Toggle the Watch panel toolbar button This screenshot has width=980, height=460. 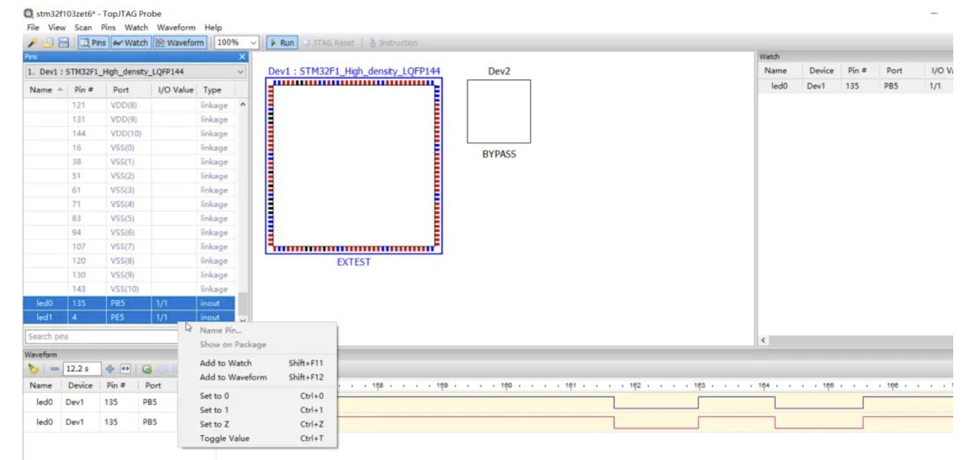(x=130, y=43)
